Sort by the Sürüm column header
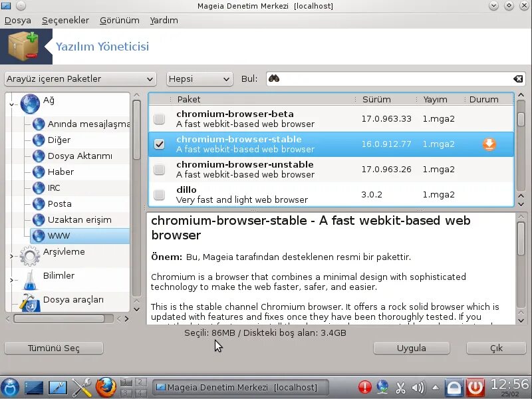Viewport: 532px width, 399px height. point(385,99)
